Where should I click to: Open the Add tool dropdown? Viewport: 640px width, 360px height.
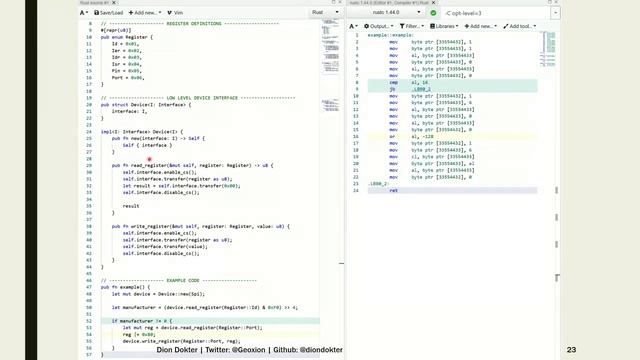520,26
